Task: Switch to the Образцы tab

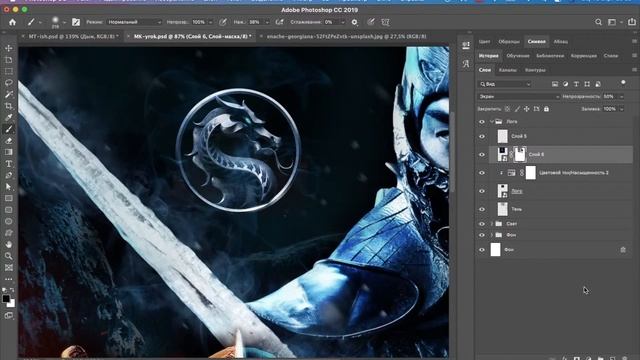Action: 509,42
